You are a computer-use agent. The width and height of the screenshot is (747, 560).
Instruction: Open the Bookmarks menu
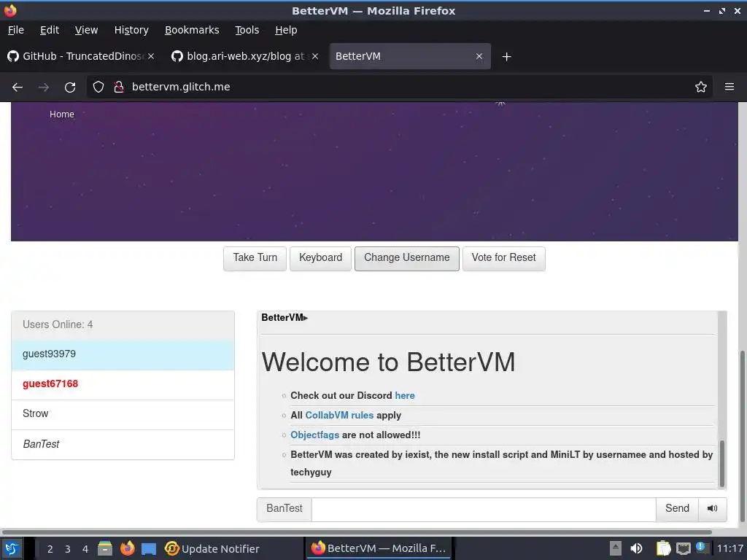[x=192, y=30]
